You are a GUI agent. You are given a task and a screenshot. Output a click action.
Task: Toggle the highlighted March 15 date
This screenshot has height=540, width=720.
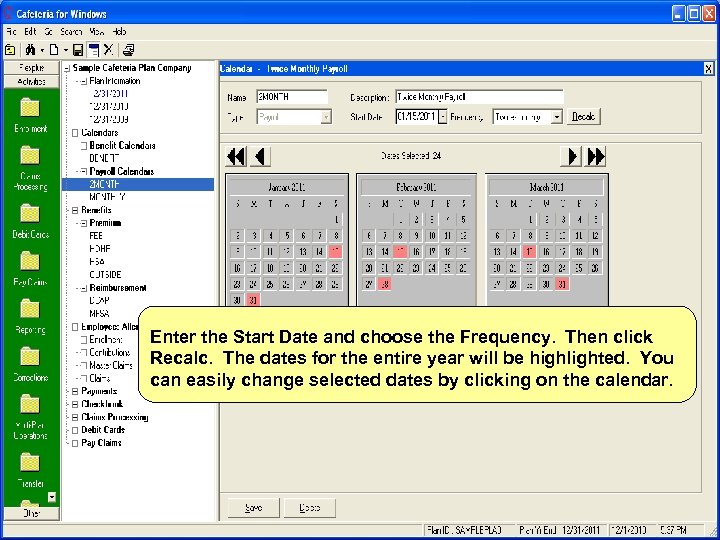click(x=530, y=252)
